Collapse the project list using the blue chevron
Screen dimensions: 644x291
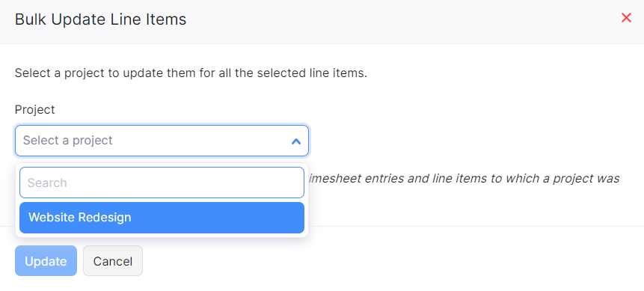(x=295, y=141)
